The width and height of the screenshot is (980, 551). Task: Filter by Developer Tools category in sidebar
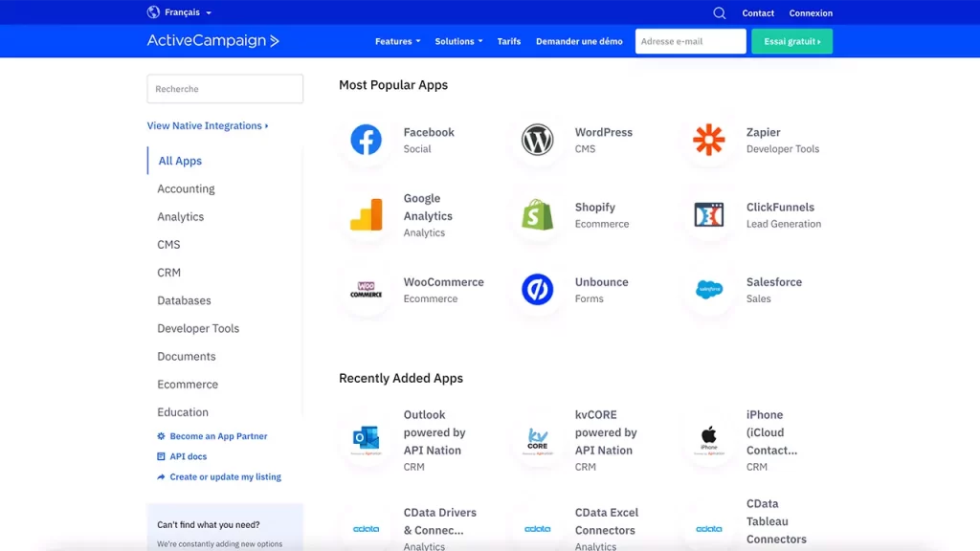pos(198,329)
